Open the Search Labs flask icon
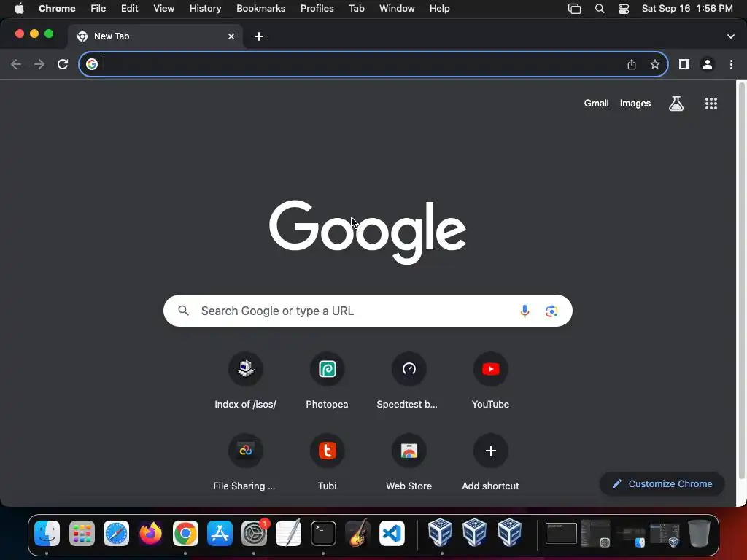The image size is (747, 560). [676, 104]
